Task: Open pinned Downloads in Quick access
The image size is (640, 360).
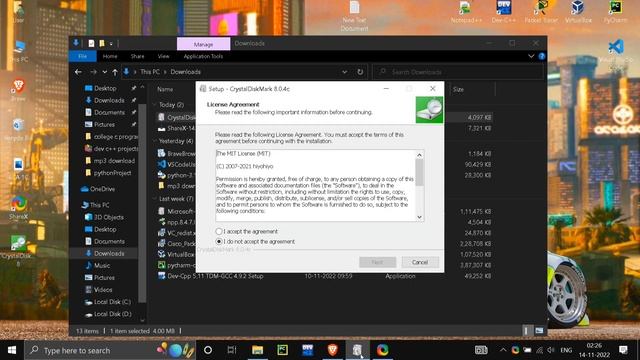Action: click(109, 100)
